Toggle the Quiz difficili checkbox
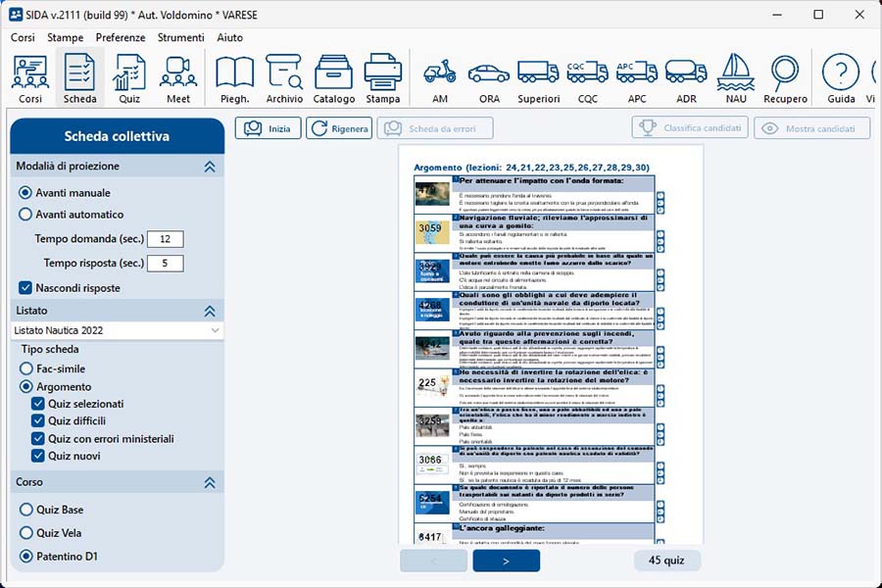The width and height of the screenshot is (882, 588). pyautogui.click(x=38, y=421)
